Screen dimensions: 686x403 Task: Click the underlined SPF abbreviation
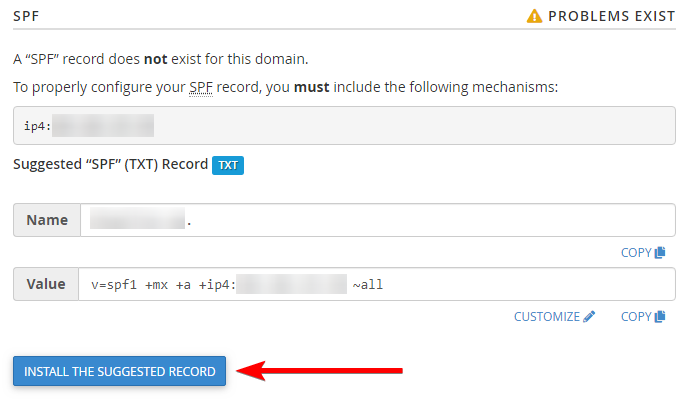point(201,87)
